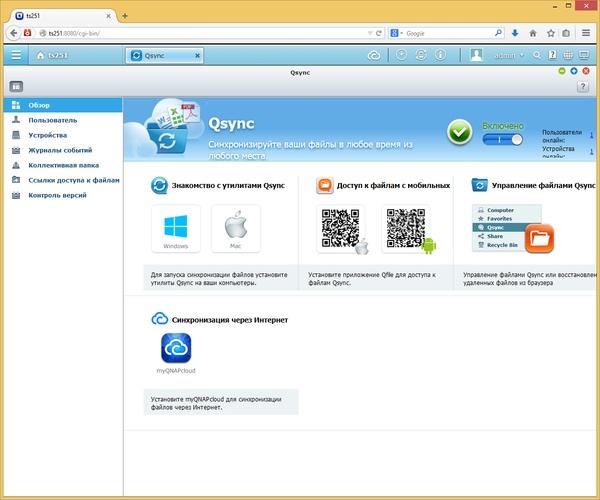Click the Доступ к файлам с мобильных heading
Viewport: 600px width, 500px height.
(x=393, y=186)
